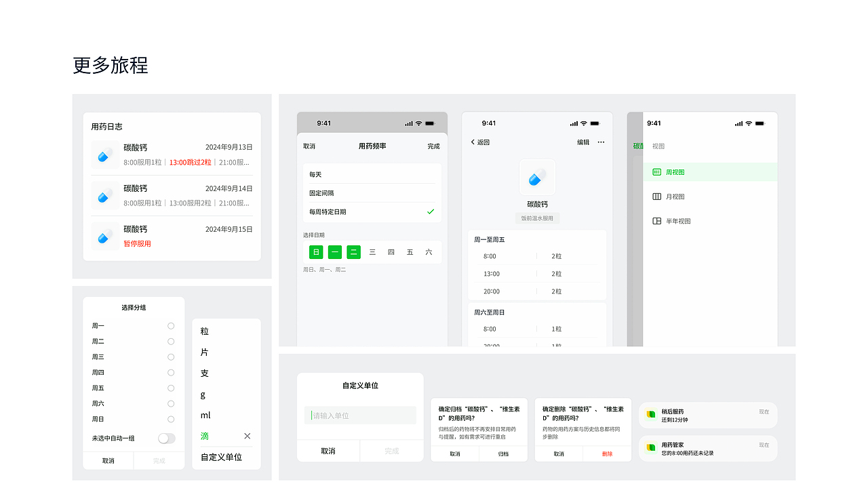Go back with the 返回 button
Screen dimensions: 868x488
pos(480,142)
